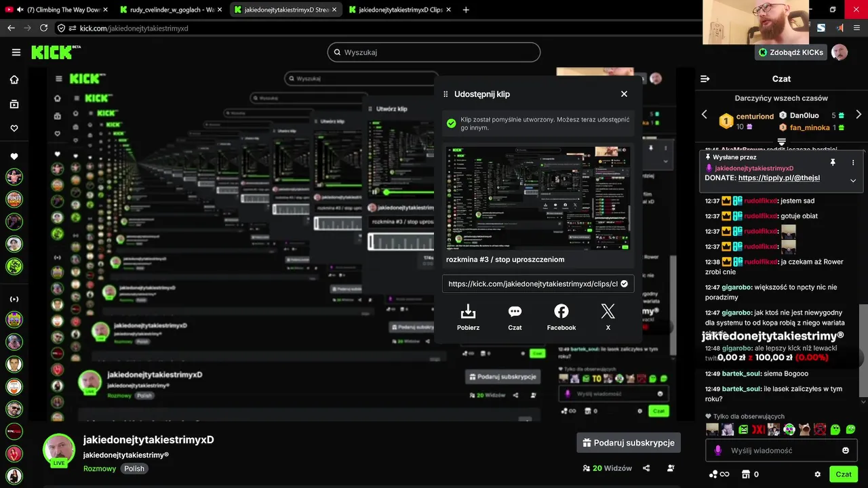Open Following via the outlined heart sidebar icon
Viewport: 868px width, 488px height.
(14, 128)
